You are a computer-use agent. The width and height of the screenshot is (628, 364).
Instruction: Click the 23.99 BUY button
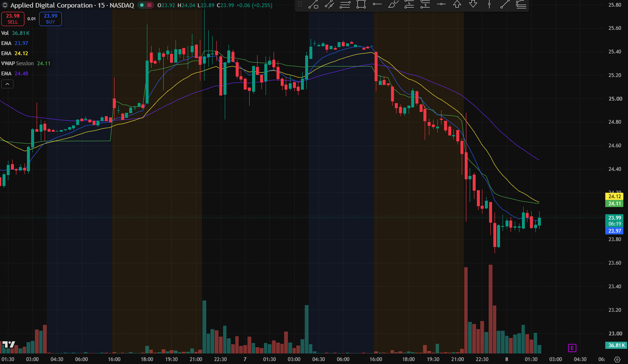click(50, 19)
